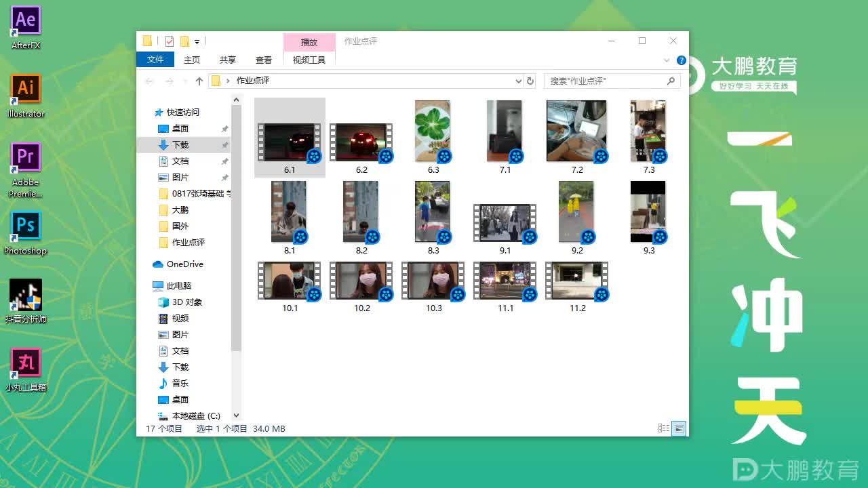Expand the address bar history dropdown
This screenshot has width=868, height=488.
(x=519, y=81)
